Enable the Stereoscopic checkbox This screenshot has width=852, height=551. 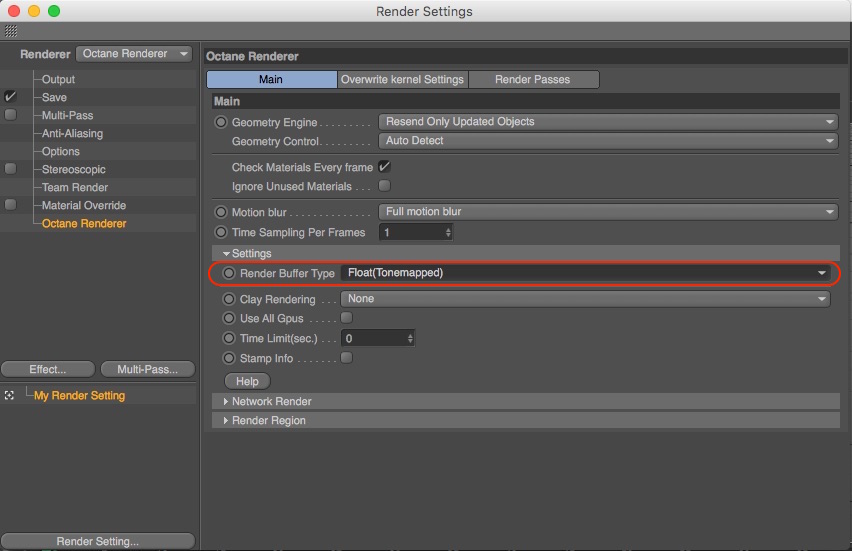click(10, 168)
